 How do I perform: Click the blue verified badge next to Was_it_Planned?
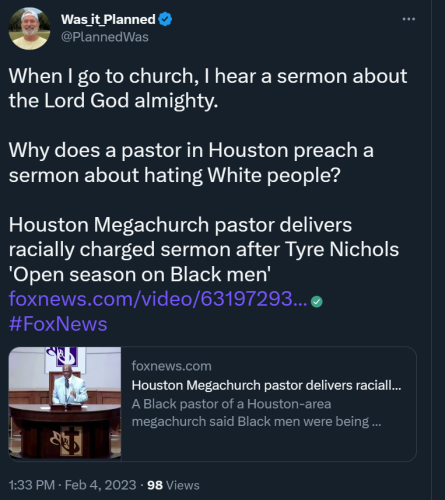pyautogui.click(x=165, y=19)
